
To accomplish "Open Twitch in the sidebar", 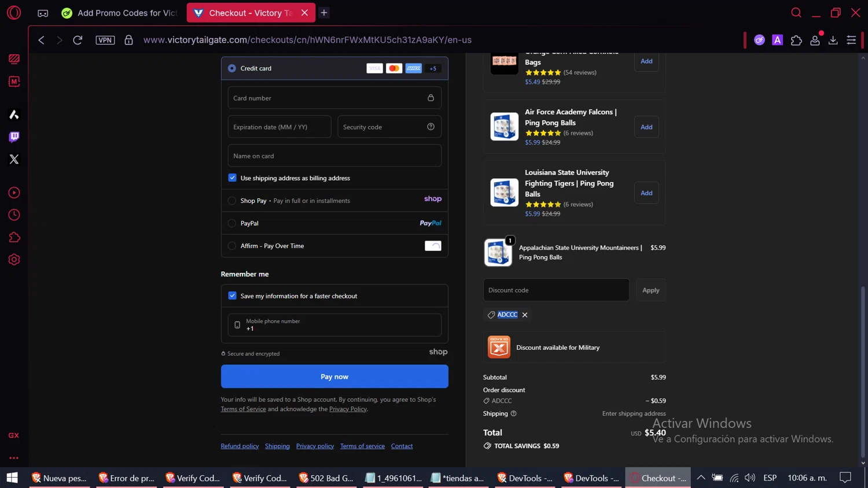I will (14, 136).
